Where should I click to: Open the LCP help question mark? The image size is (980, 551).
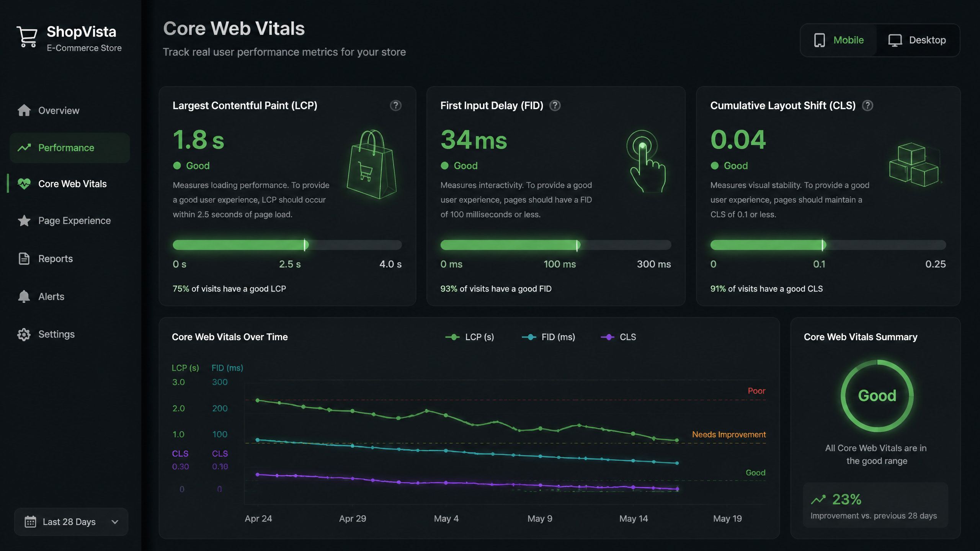pyautogui.click(x=395, y=106)
